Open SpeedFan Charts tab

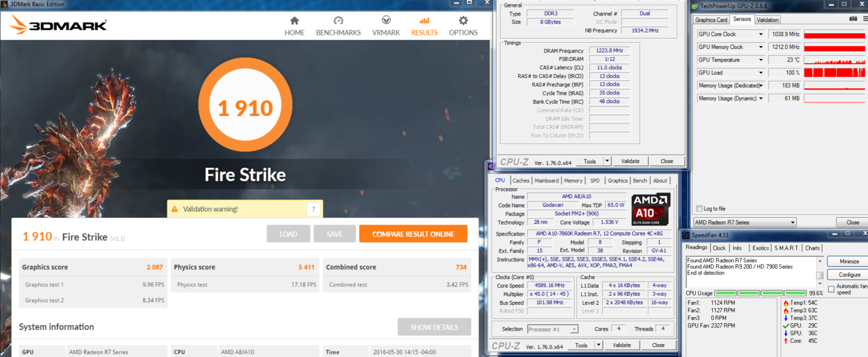812,248
